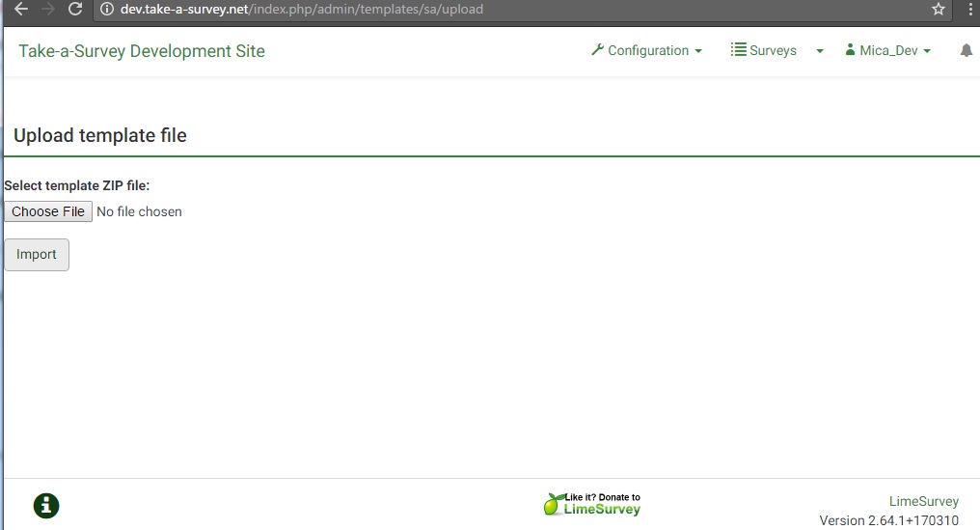Open the Surveys list link
Image resolution: width=980 pixels, height=530 pixels.
click(x=764, y=51)
